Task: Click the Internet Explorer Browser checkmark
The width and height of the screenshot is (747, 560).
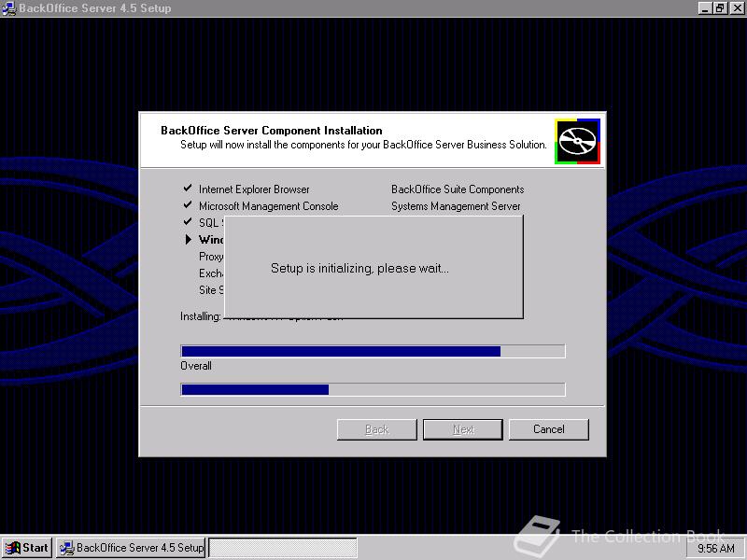Action: click(188, 189)
